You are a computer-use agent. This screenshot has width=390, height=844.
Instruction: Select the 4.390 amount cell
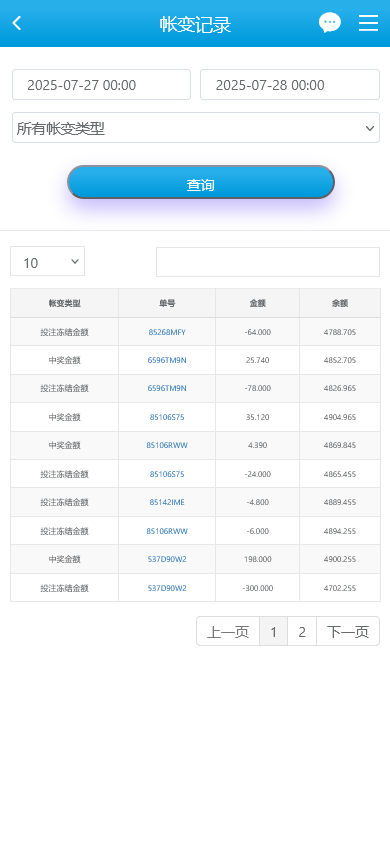tap(258, 445)
